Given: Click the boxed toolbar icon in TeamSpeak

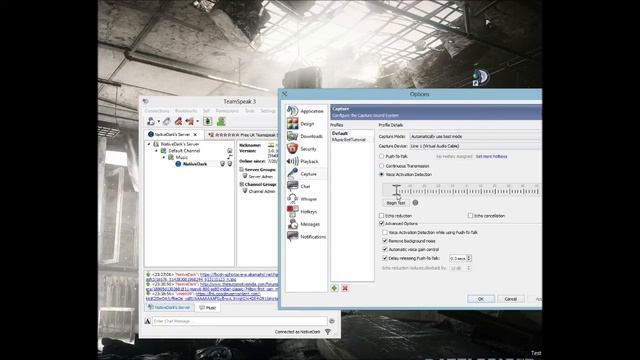Looking at the screenshot, I should pyautogui.click(x=208, y=121).
